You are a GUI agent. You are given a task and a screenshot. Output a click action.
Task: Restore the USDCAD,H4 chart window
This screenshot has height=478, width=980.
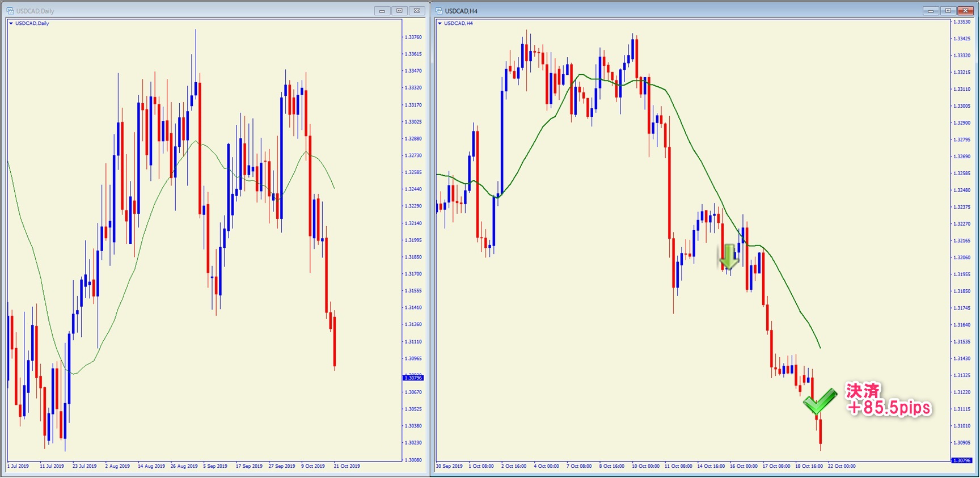click(x=948, y=11)
